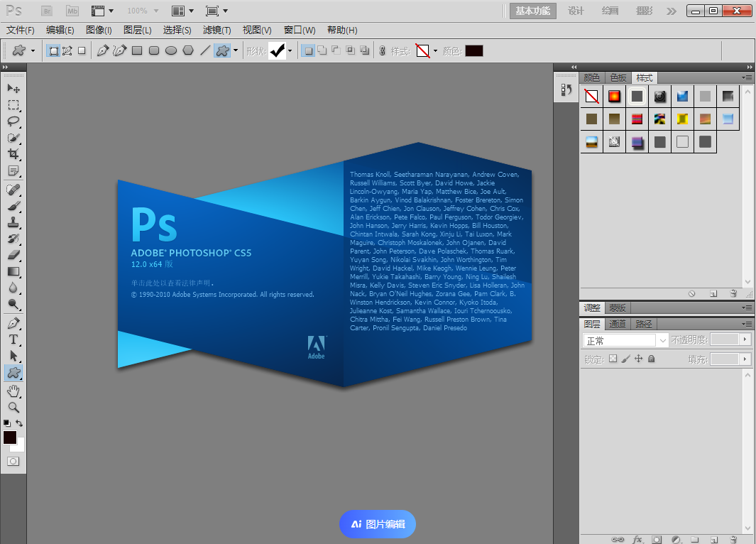Select the Pen tool in toolbox

tap(13, 323)
